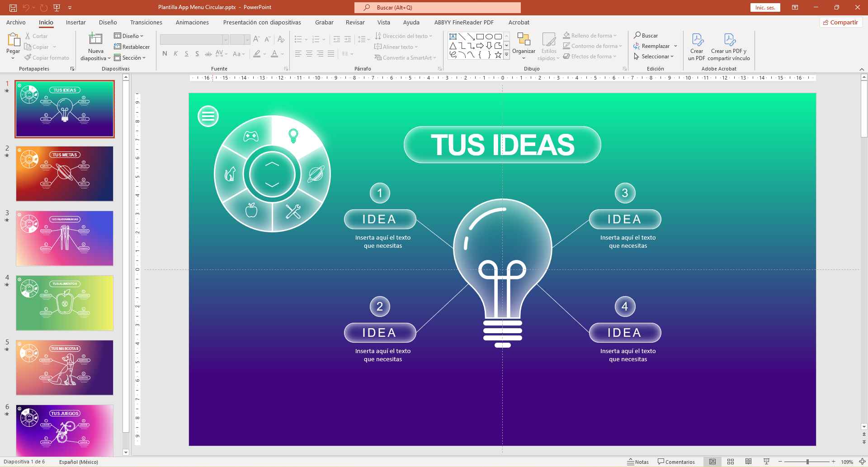Click the Crear un PDF icon
The width and height of the screenshot is (868, 467).
697,40
